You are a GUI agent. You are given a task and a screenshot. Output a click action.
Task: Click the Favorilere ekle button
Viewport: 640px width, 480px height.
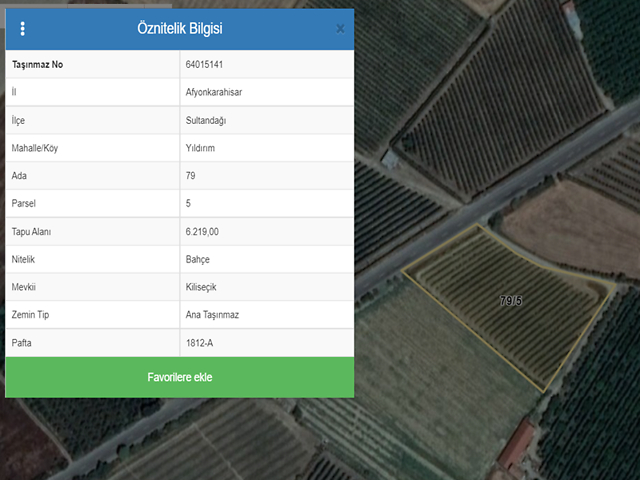(180, 377)
